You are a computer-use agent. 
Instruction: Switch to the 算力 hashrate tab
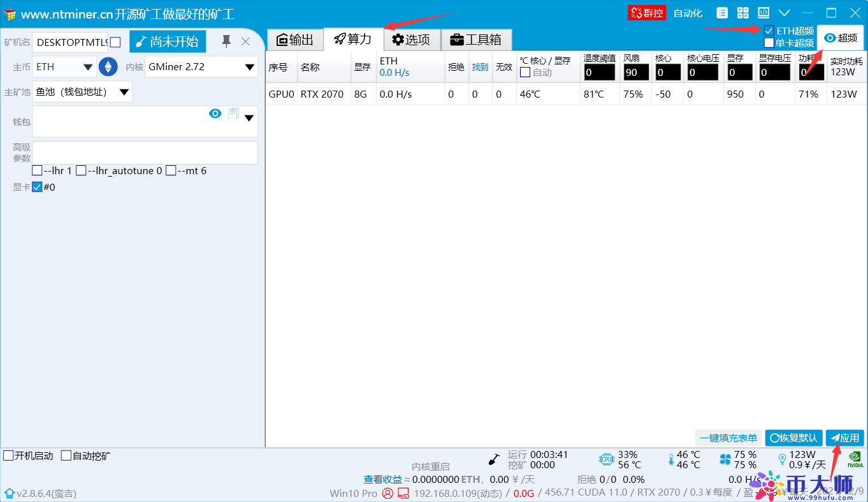(x=352, y=39)
